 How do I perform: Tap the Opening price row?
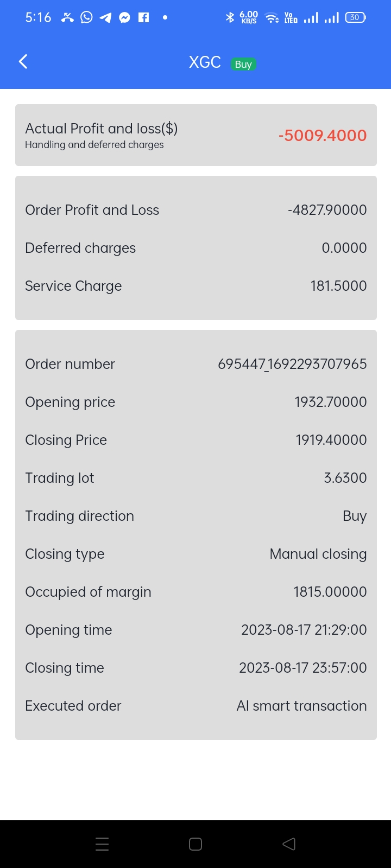point(195,402)
